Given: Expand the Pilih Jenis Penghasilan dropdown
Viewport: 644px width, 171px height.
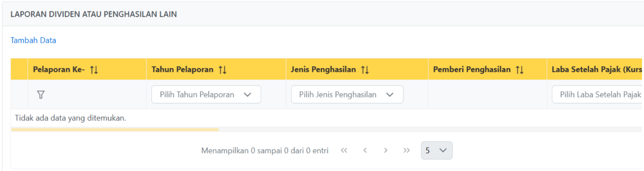Looking at the screenshot, I should coord(347,95).
